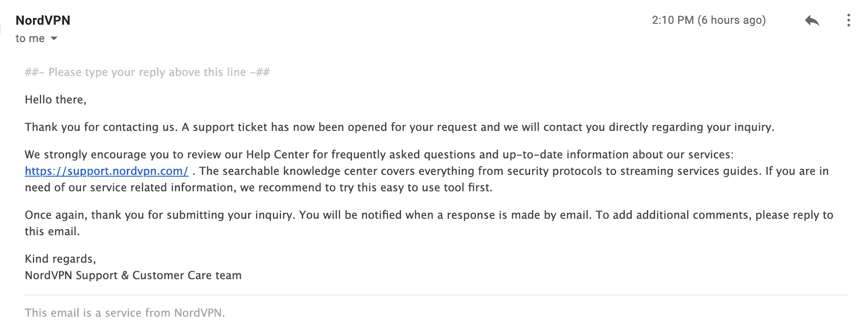Click the "This email is a service" footer
Screen dimensions: 868x335
(x=125, y=313)
